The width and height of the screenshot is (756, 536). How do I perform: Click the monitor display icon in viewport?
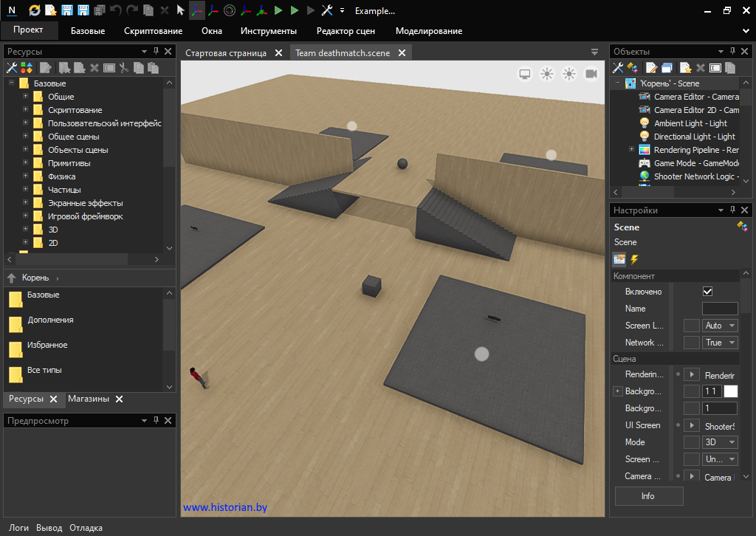click(525, 74)
